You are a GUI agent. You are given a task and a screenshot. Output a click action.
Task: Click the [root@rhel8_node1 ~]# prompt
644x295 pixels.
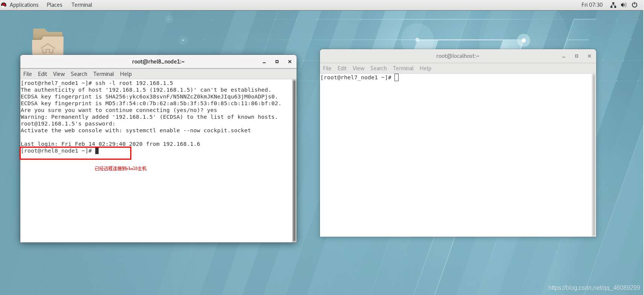pyautogui.click(x=56, y=151)
